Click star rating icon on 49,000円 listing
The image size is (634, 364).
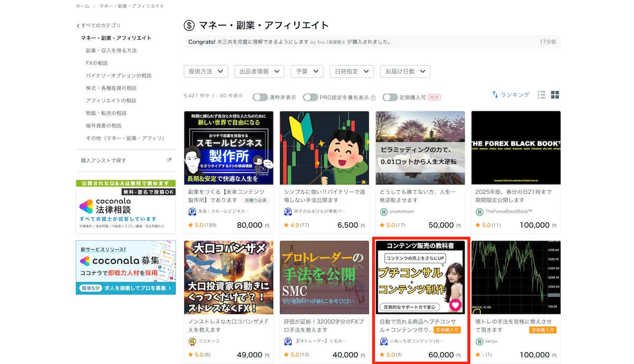[x=191, y=354]
